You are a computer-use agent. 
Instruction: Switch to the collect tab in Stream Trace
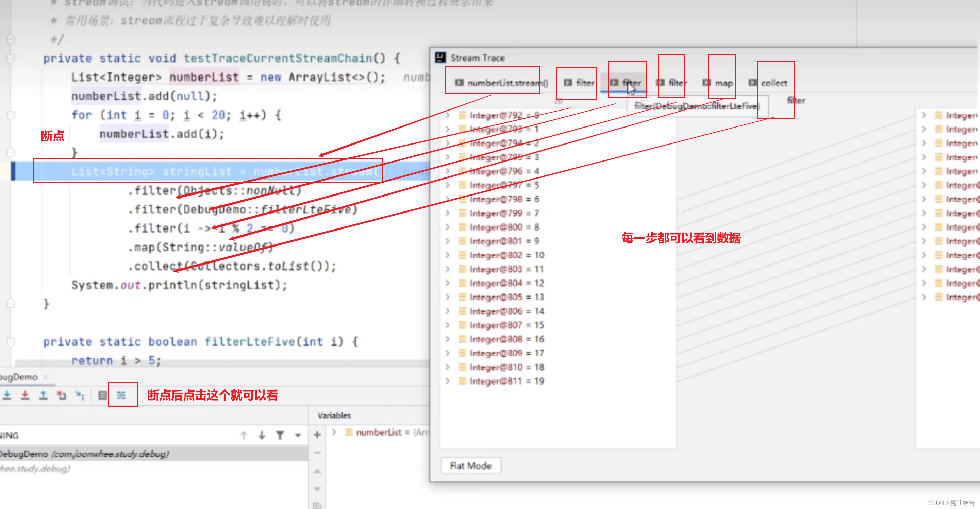coord(768,83)
